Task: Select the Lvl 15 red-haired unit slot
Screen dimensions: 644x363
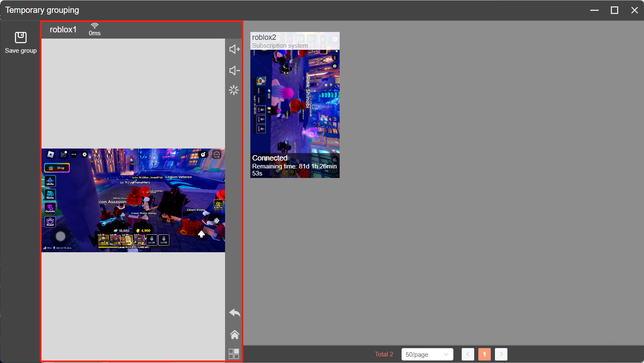Action: (115, 240)
